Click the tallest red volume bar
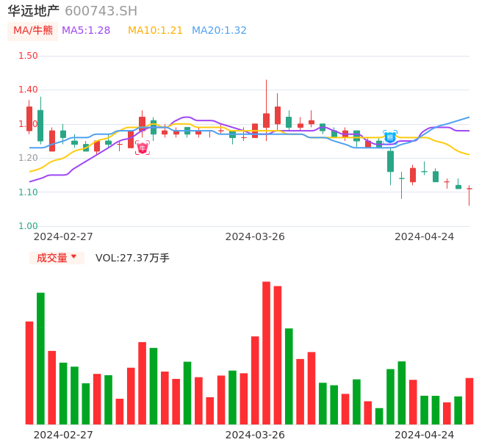 [266, 352]
